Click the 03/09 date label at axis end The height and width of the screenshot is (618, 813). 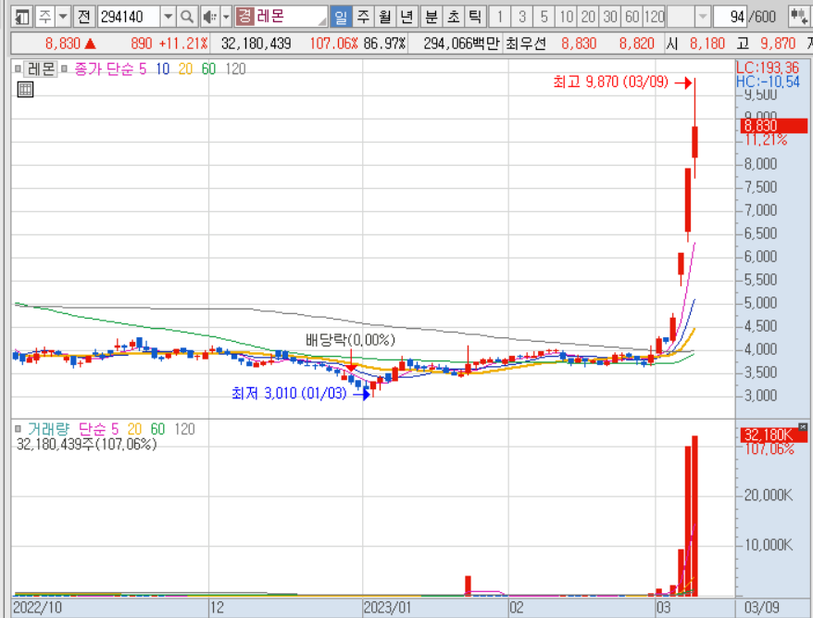click(762, 608)
